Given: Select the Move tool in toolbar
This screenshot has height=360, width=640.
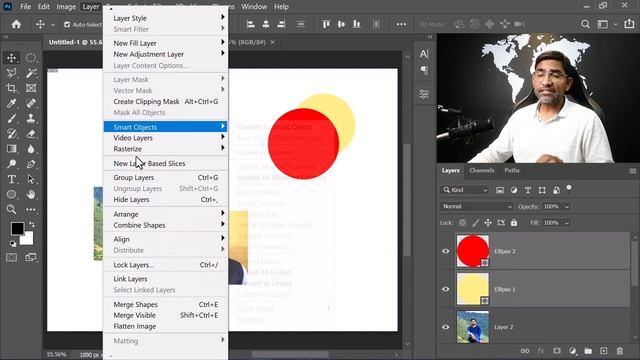Looking at the screenshot, I should (x=11, y=58).
